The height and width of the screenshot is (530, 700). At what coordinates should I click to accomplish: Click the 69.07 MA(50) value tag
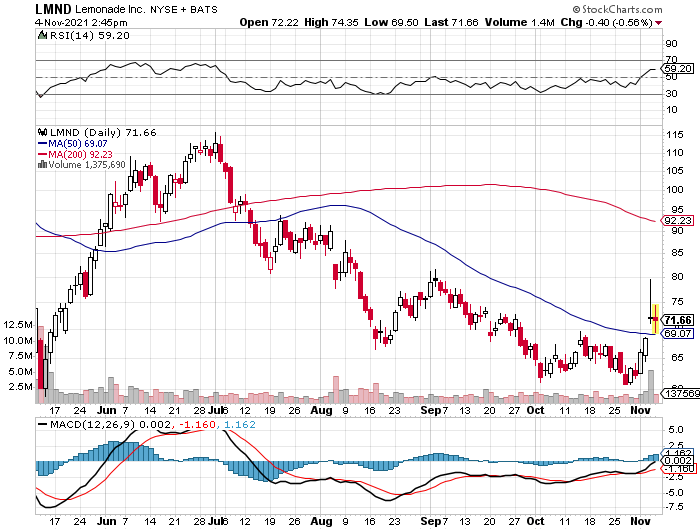(678, 334)
